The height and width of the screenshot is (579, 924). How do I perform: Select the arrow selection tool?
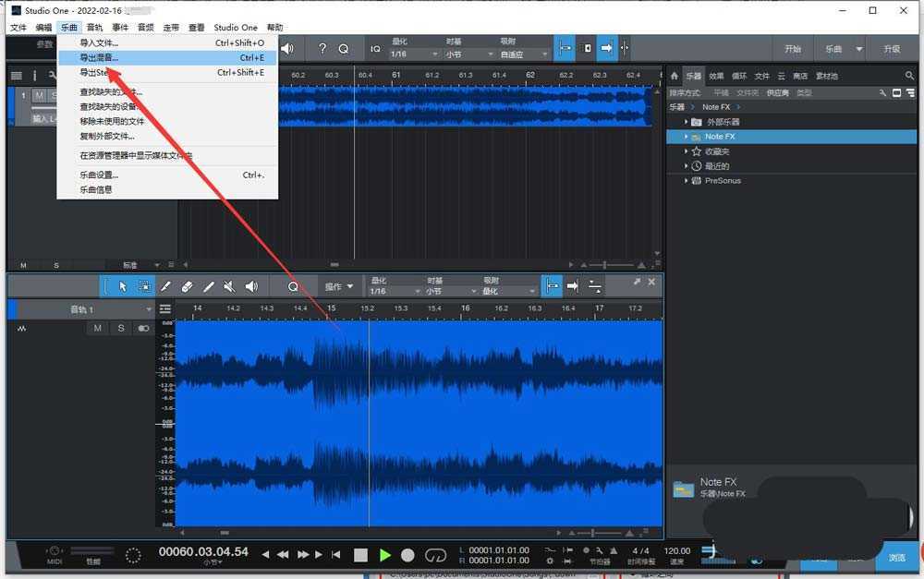click(123, 287)
